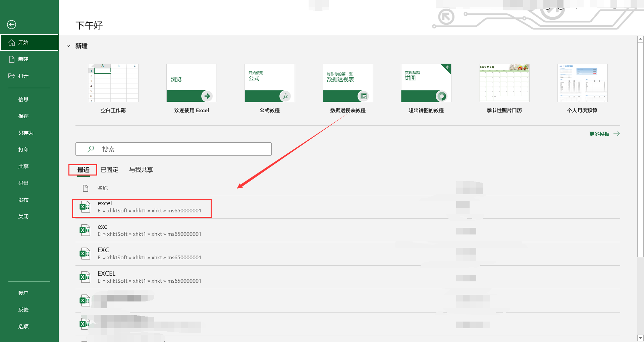The width and height of the screenshot is (644, 342).
Task: Open the 个人月度预算 template
Action: tap(582, 88)
